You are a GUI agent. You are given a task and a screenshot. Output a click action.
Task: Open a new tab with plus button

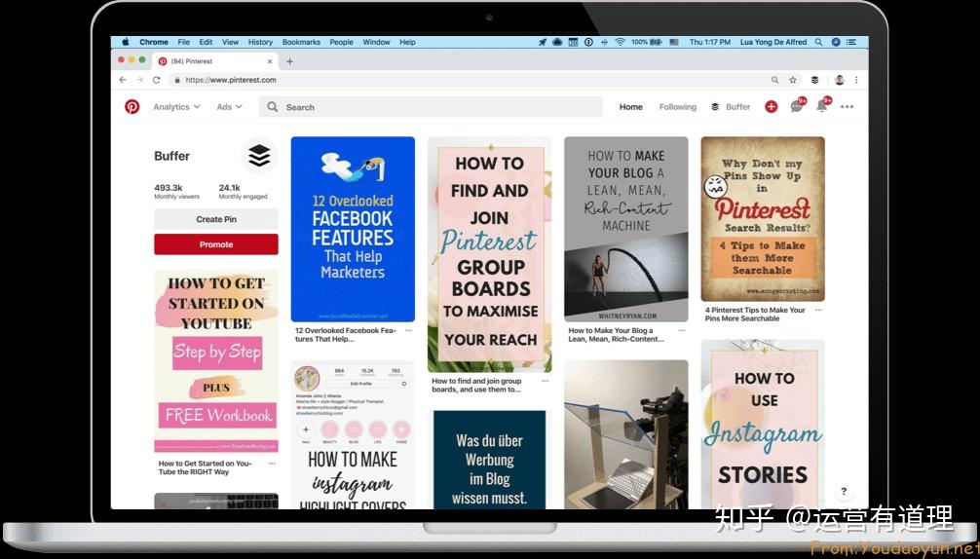(x=289, y=61)
